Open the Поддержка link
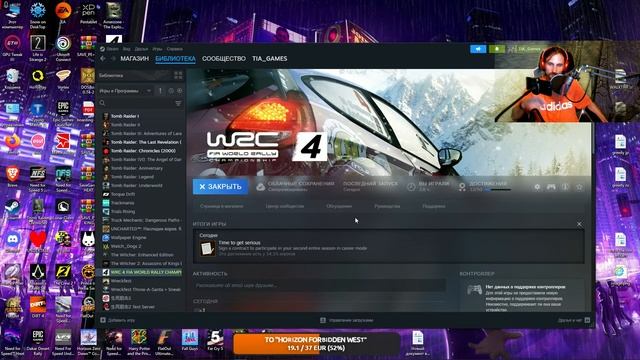This screenshot has width=640, height=360. (x=434, y=206)
